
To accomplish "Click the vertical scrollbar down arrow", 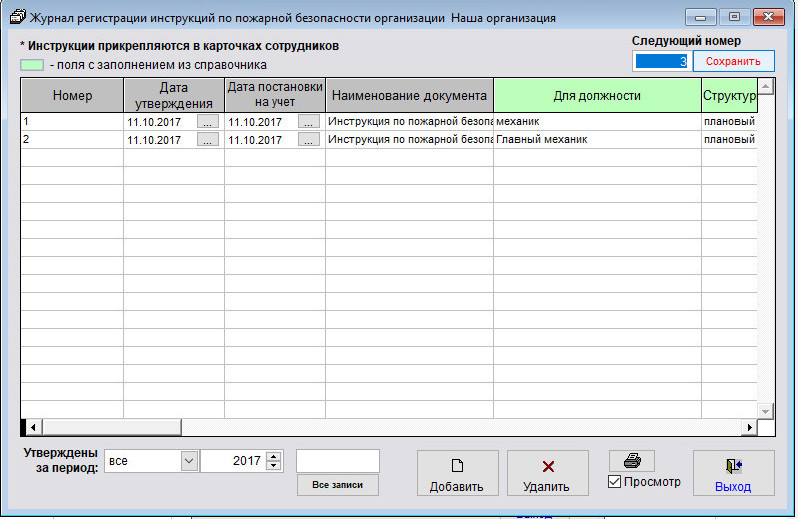I will pos(765,411).
